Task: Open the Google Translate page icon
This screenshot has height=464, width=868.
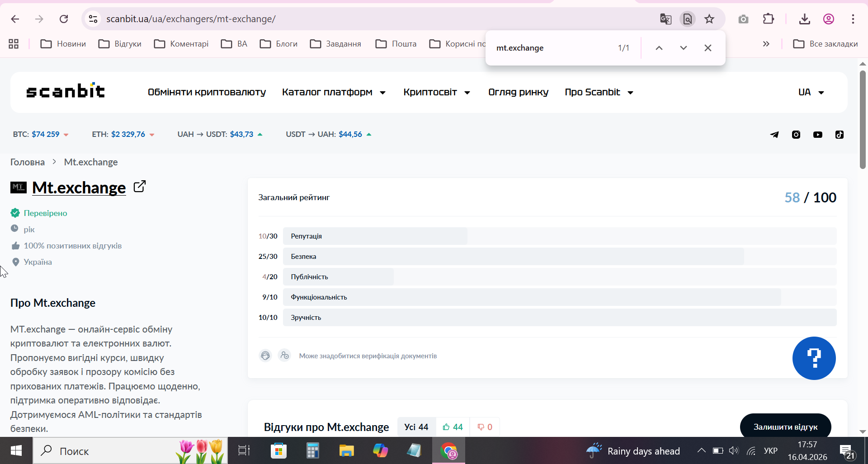Action: pyautogui.click(x=665, y=19)
